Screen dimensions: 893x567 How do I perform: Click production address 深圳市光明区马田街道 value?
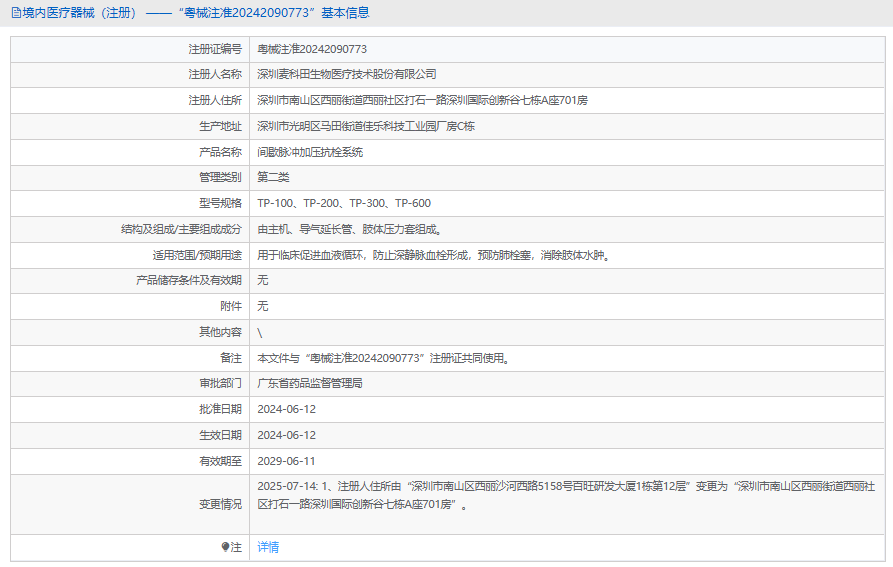click(366, 126)
